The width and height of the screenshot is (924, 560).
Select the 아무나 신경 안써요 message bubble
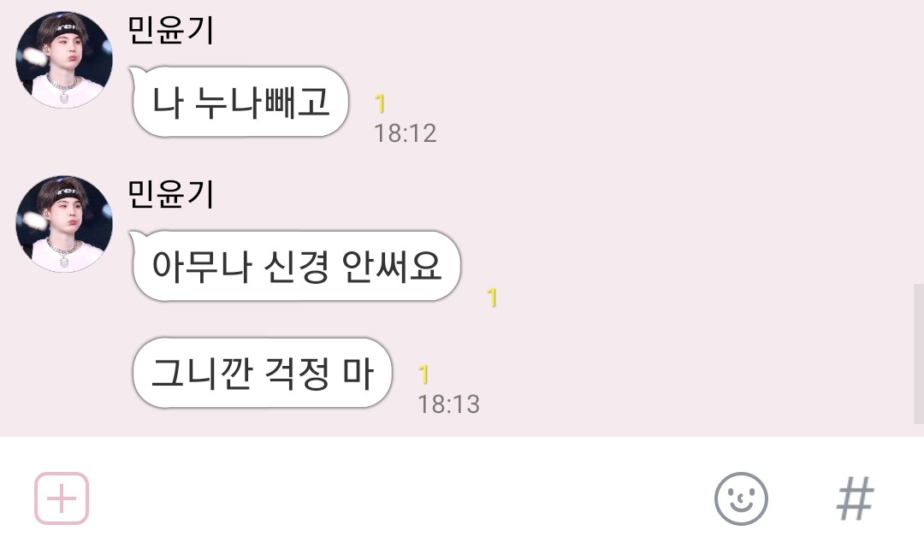coord(296,266)
